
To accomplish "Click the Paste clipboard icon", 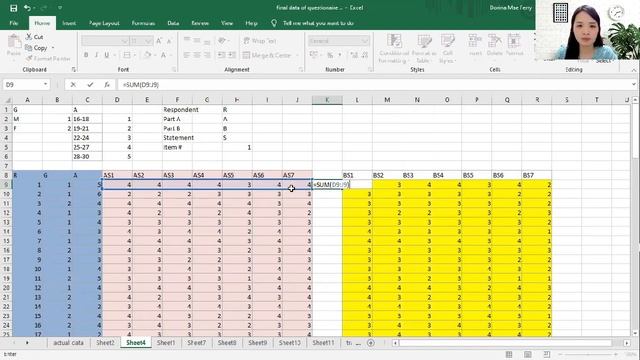I will pyautogui.click(x=14, y=41).
